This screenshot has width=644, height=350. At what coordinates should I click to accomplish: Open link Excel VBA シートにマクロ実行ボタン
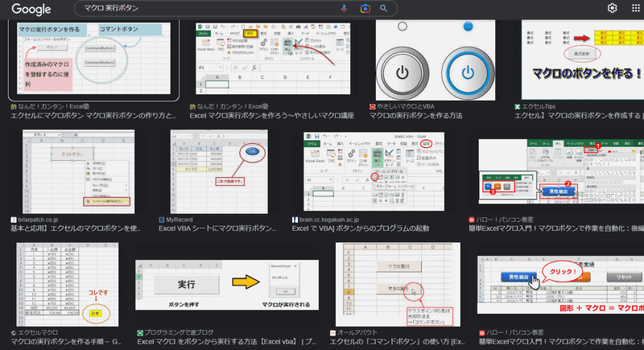click(x=217, y=229)
